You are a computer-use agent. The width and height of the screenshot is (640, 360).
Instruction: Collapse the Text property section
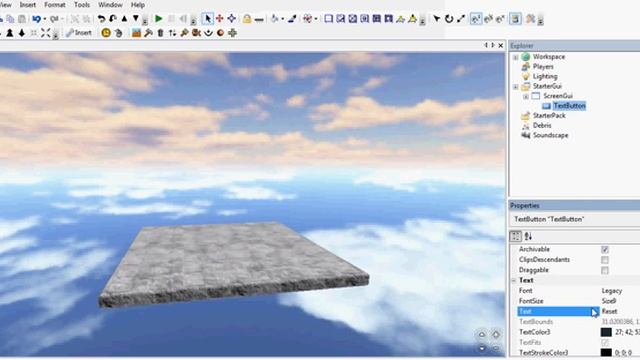click(x=514, y=280)
